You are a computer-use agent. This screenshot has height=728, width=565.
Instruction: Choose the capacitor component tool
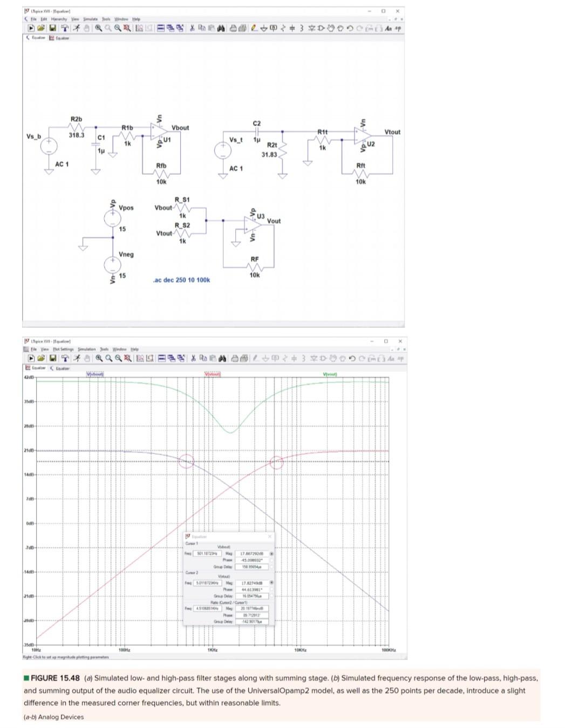292,28
